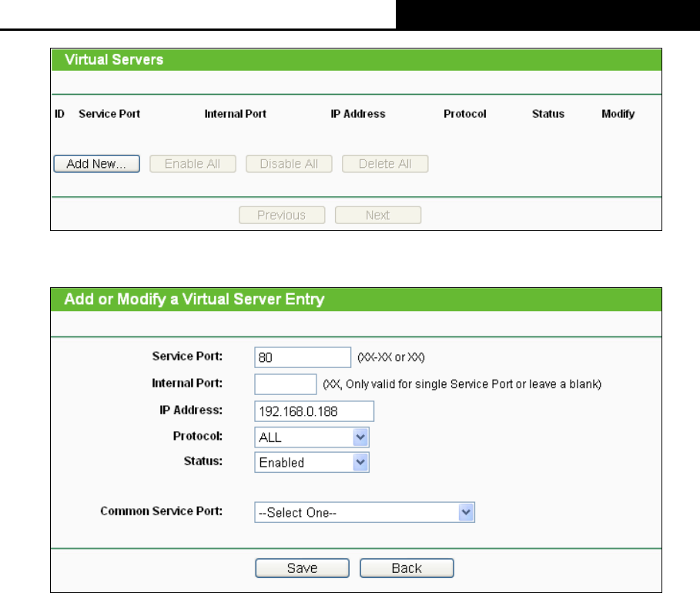Go to Previous page of virtual servers
This screenshot has width=700, height=593.
coord(282,215)
